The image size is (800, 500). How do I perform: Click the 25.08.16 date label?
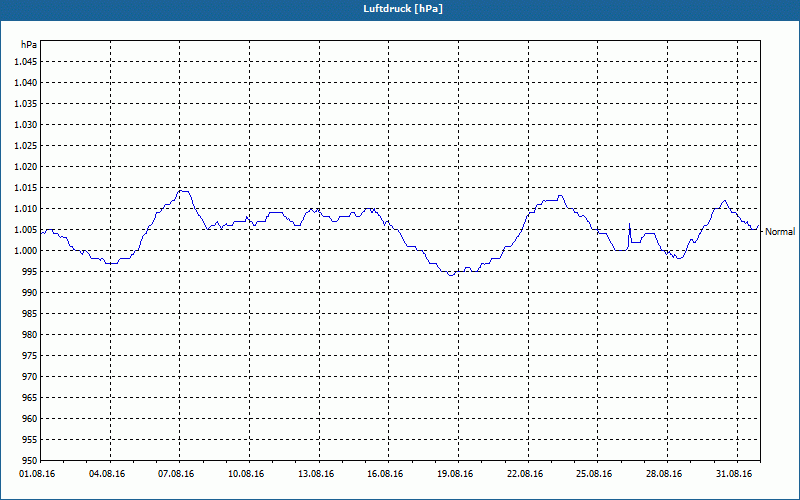(x=594, y=474)
